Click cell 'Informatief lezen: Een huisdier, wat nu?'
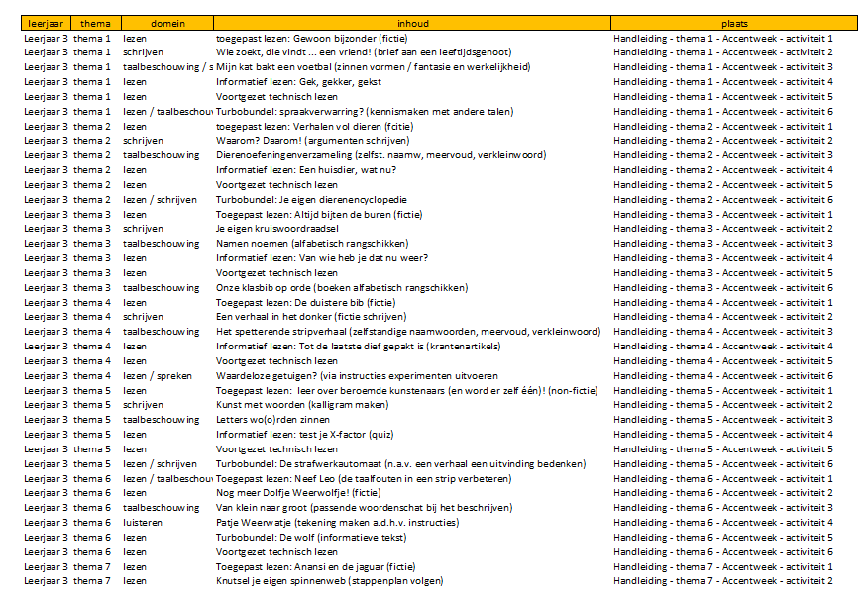This screenshot has width=868, height=597. click(306, 170)
